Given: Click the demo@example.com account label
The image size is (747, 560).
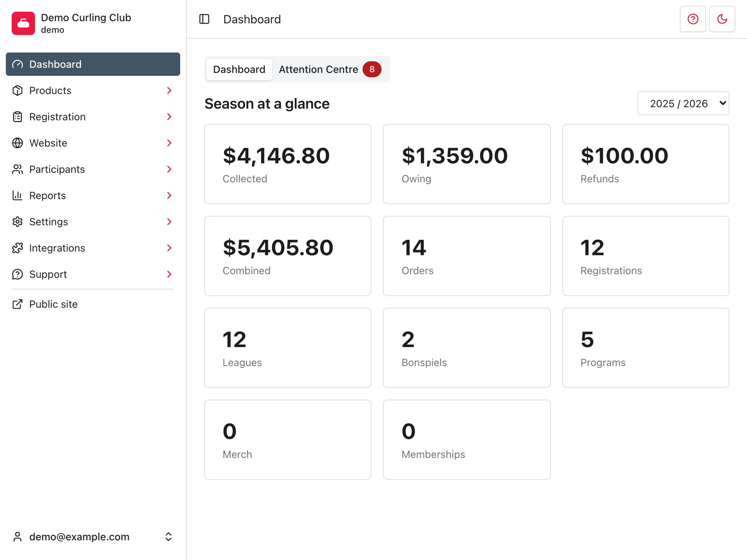Looking at the screenshot, I should [79, 537].
